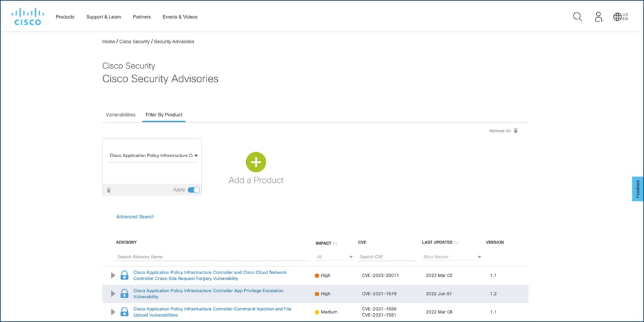This screenshot has height=322, width=644.
Task: Click the VERSION column header
Action: point(495,242)
